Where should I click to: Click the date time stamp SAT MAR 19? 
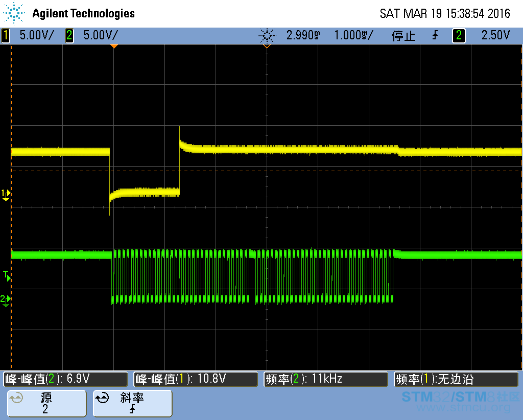(x=445, y=14)
